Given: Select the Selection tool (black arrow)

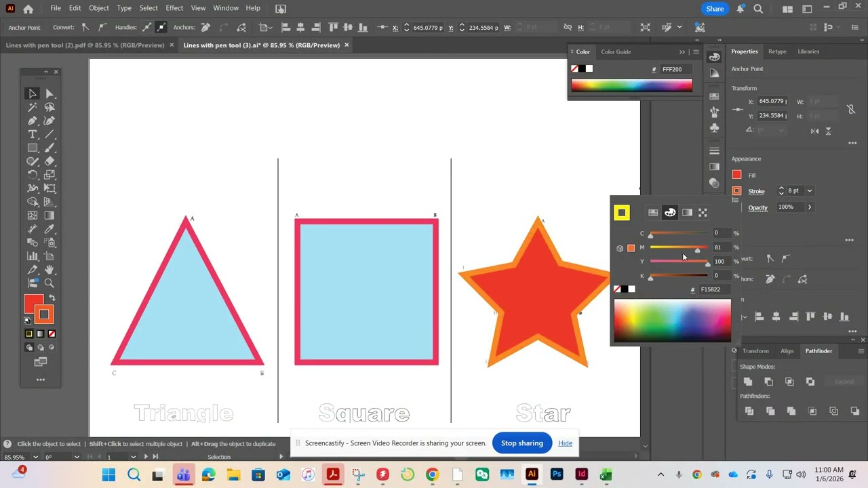Looking at the screenshot, I should tap(33, 94).
